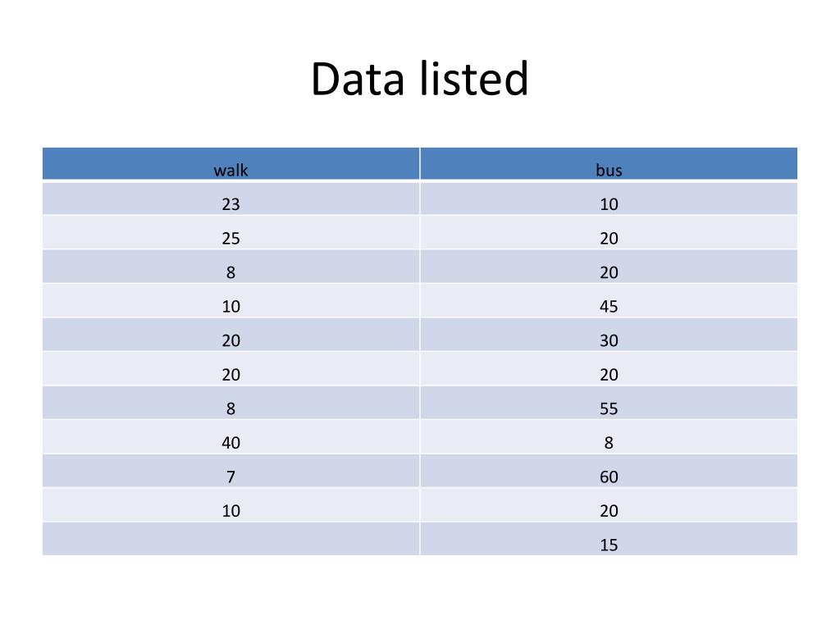Click walk cell 20 beside bus 30
The image size is (840, 630).
click(231, 336)
